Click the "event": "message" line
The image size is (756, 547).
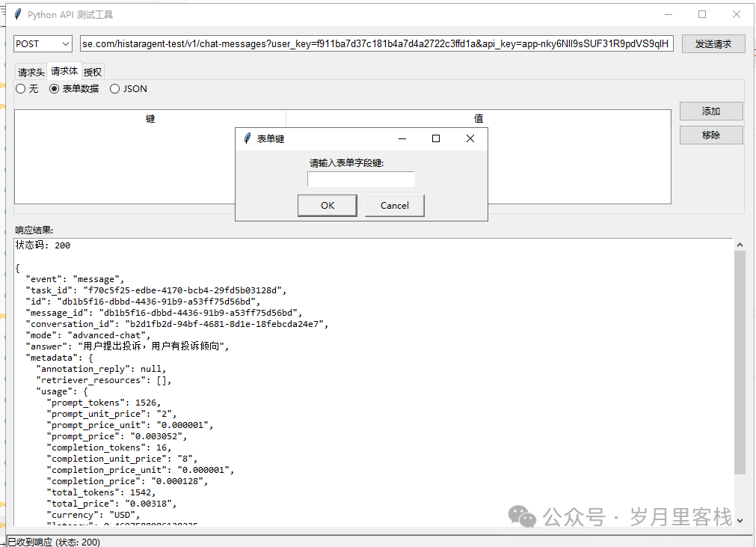coord(75,279)
